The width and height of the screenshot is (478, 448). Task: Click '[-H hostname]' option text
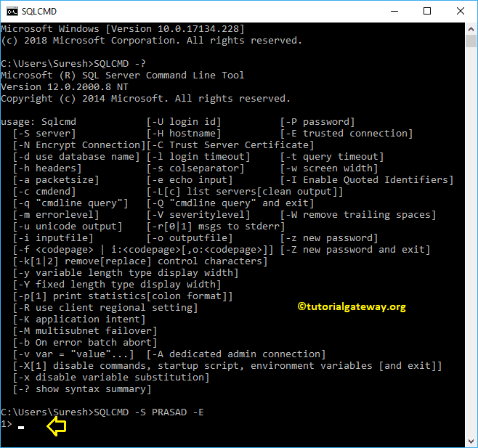[x=184, y=134]
